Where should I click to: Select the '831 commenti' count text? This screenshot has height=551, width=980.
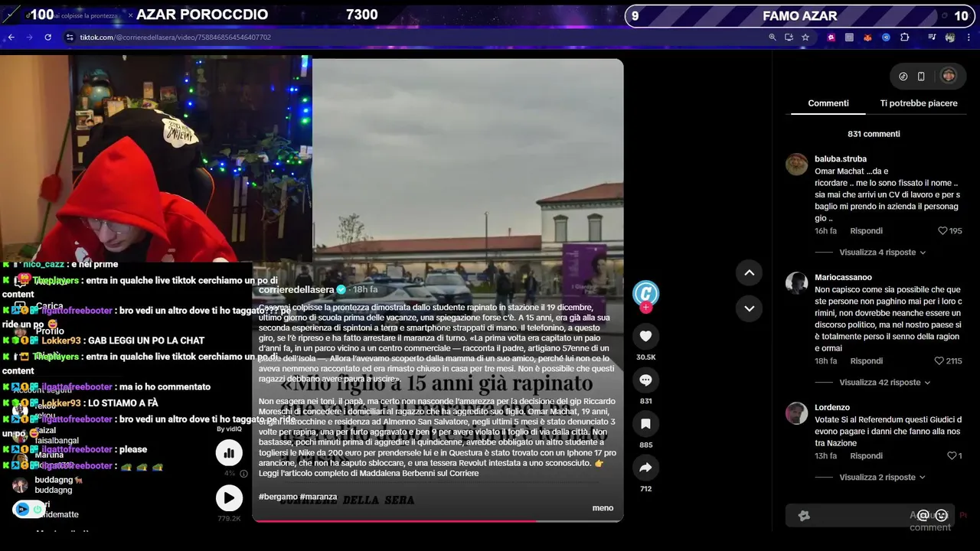[874, 134]
